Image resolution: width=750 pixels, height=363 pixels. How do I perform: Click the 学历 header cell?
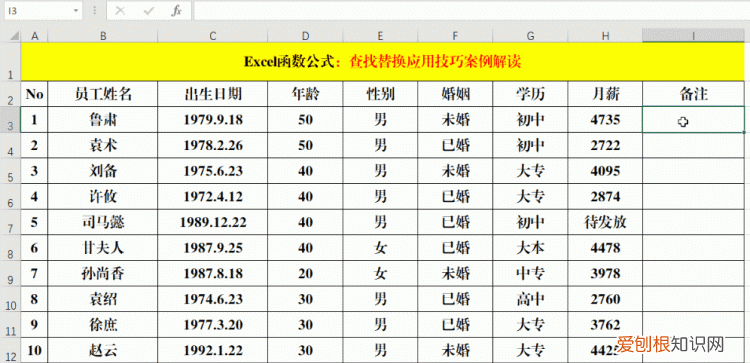(x=530, y=94)
